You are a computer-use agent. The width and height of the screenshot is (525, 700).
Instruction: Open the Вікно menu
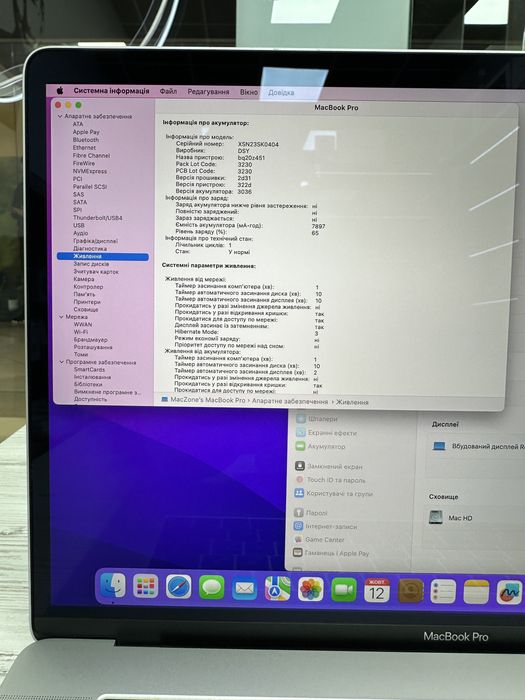[x=249, y=92]
